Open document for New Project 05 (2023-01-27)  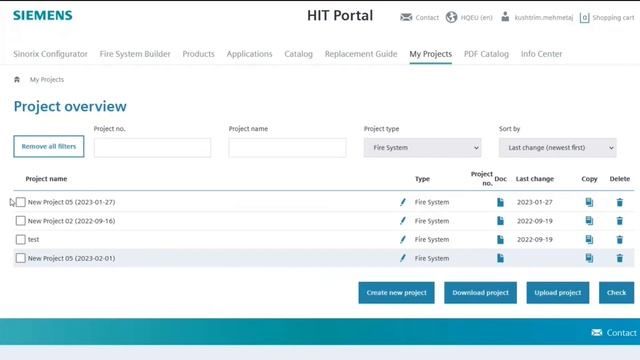coord(500,202)
